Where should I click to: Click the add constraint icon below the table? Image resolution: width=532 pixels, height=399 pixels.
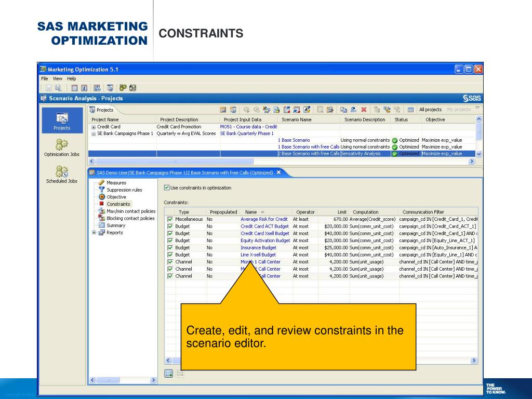tap(169, 374)
